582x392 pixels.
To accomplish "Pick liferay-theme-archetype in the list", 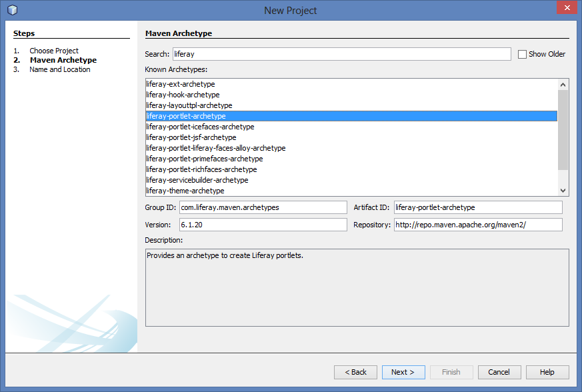I will (185, 191).
